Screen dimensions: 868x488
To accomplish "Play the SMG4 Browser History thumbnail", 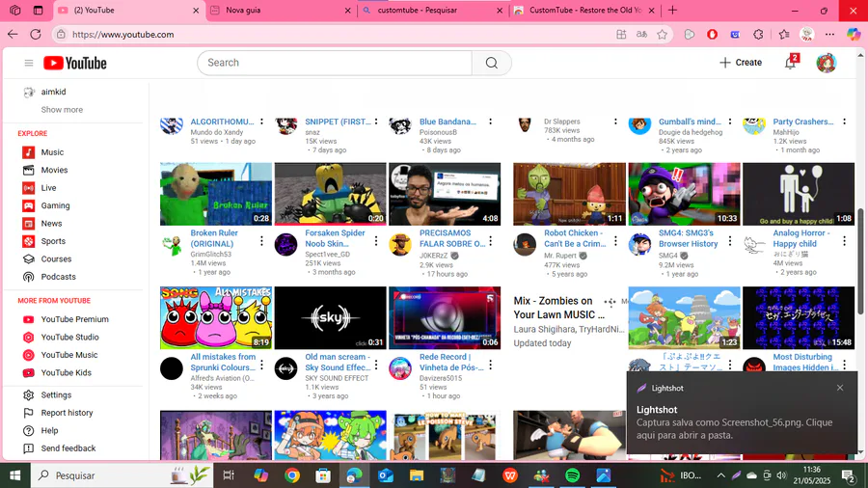I will [684, 194].
